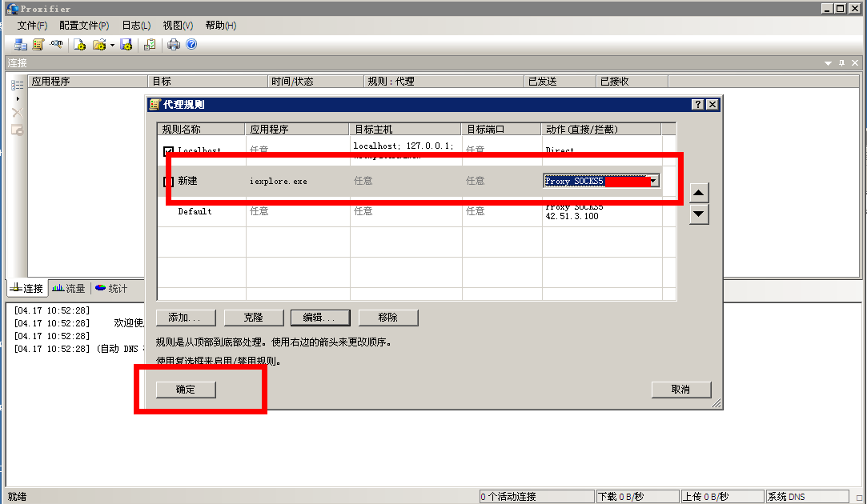Open the 配置文件 menu
The height and width of the screenshot is (504, 867).
pyautogui.click(x=84, y=26)
